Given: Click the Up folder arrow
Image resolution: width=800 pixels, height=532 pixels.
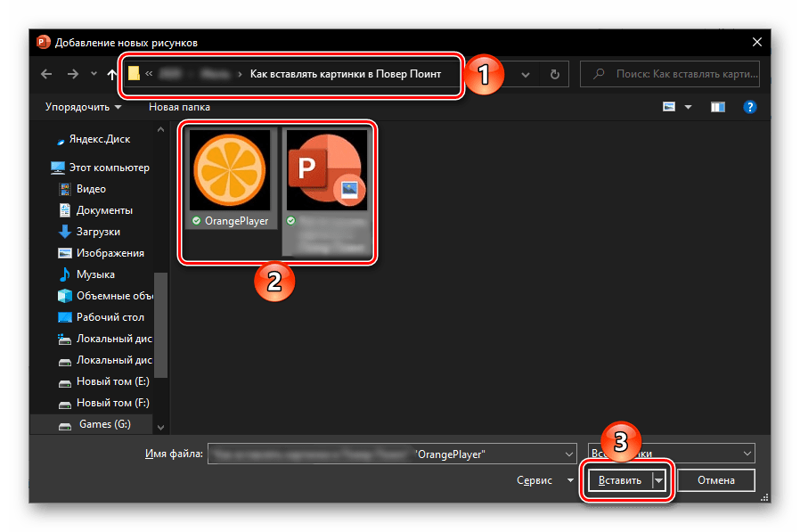Looking at the screenshot, I should (x=112, y=75).
